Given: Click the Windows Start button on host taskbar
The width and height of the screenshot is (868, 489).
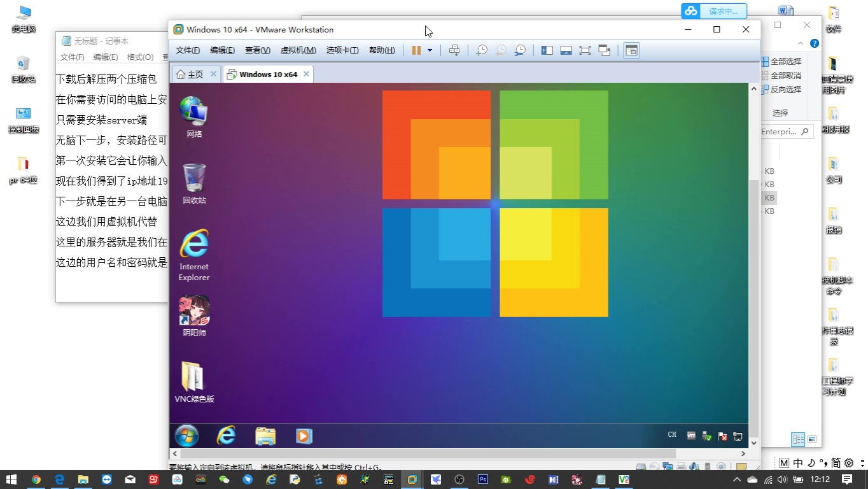Looking at the screenshot, I should pyautogui.click(x=11, y=479).
